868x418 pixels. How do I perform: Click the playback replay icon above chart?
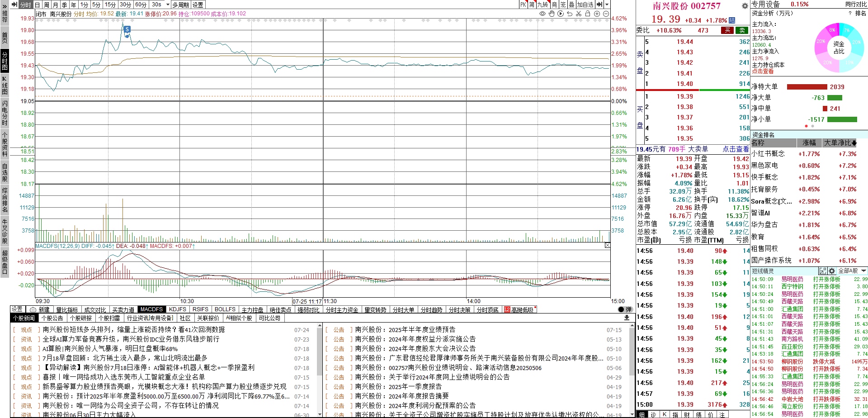point(561,14)
